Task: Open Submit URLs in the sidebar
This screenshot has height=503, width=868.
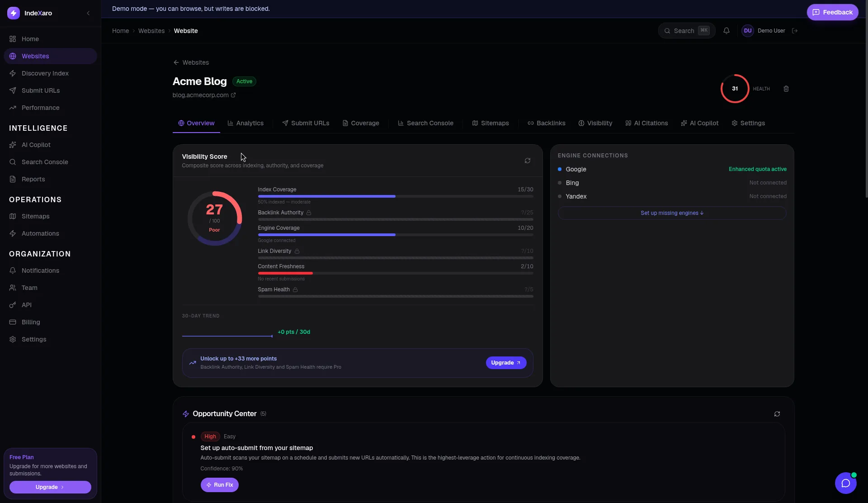Action: click(x=50, y=90)
